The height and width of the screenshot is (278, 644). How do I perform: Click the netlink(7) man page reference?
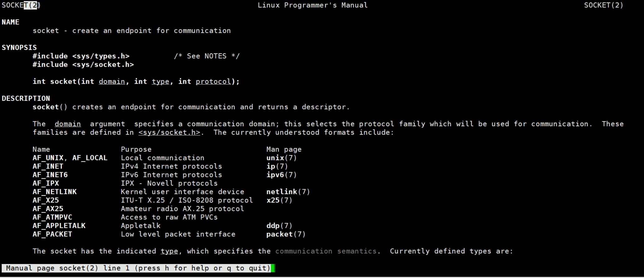[288, 192]
